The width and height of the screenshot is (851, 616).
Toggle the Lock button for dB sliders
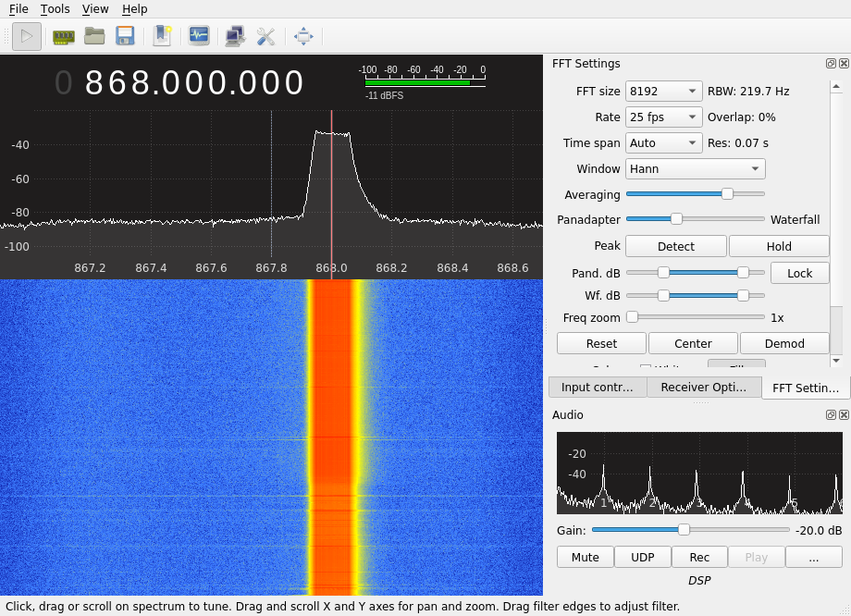click(799, 273)
